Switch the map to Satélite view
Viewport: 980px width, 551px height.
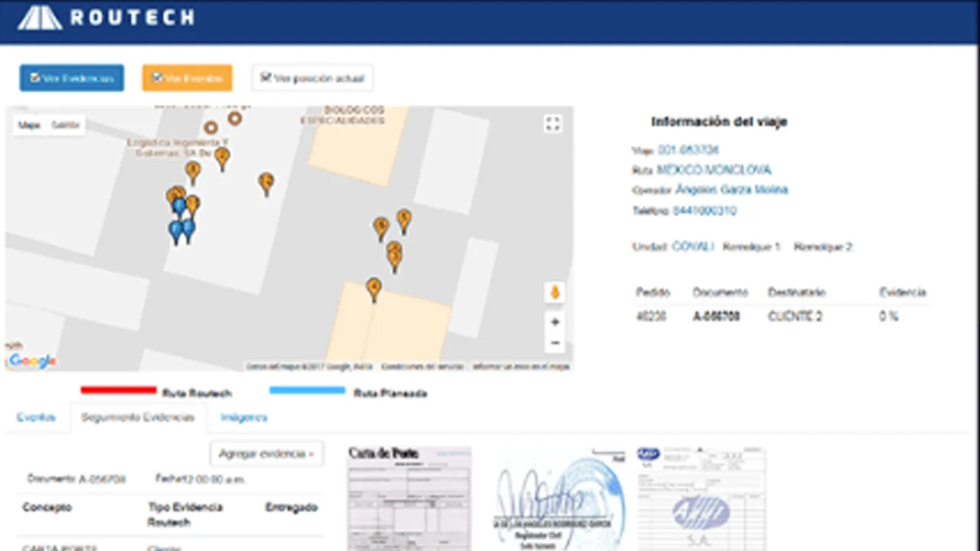click(x=65, y=125)
